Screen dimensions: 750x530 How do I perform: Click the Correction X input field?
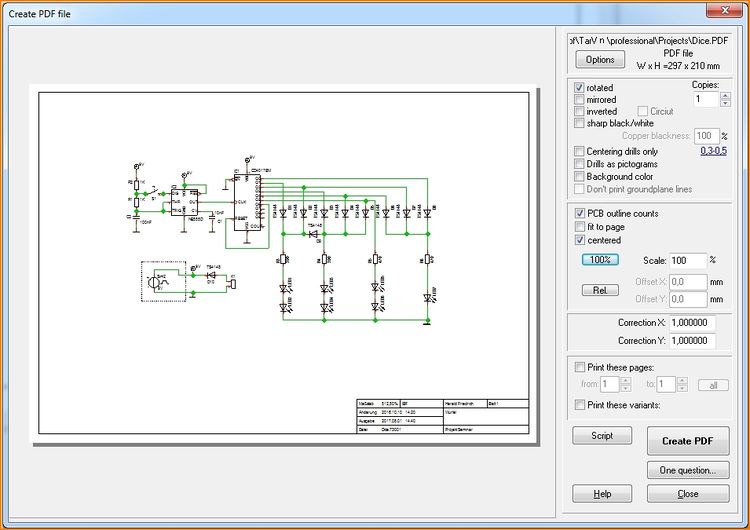(692, 323)
